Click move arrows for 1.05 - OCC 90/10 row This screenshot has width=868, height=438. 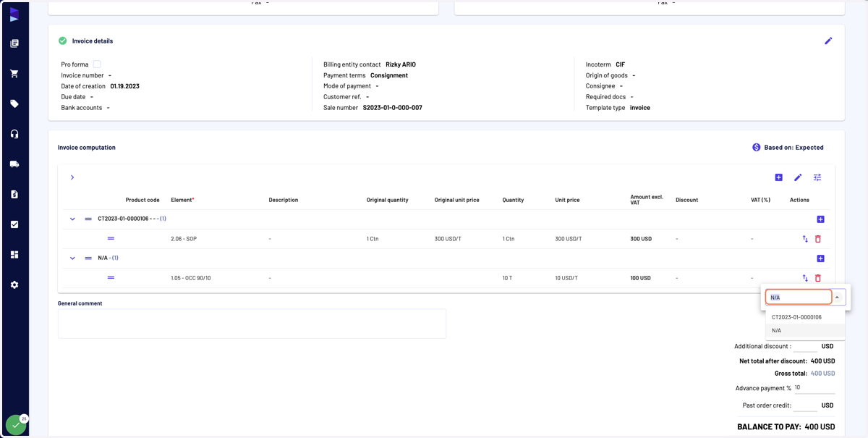pos(805,278)
